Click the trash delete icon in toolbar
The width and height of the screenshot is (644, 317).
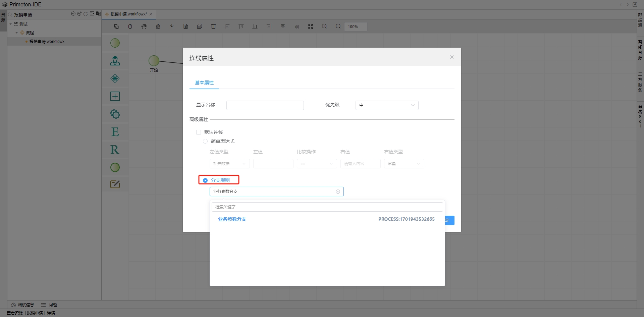(x=213, y=27)
